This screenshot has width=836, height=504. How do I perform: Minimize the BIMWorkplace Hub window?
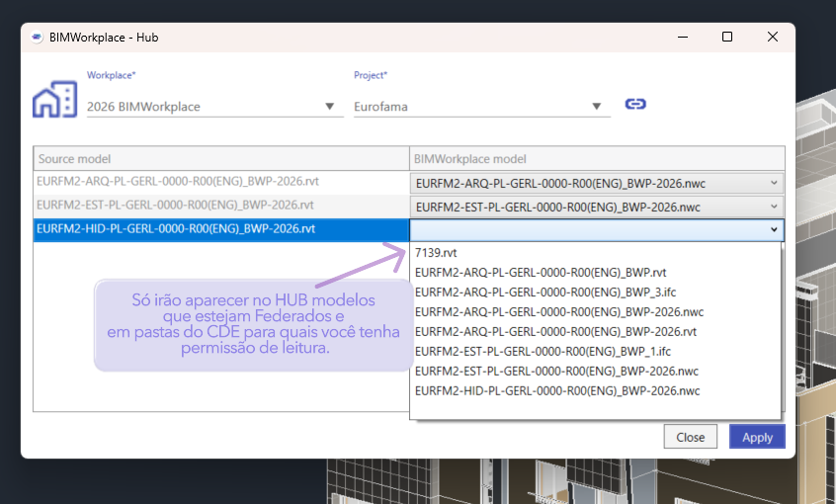pos(683,37)
